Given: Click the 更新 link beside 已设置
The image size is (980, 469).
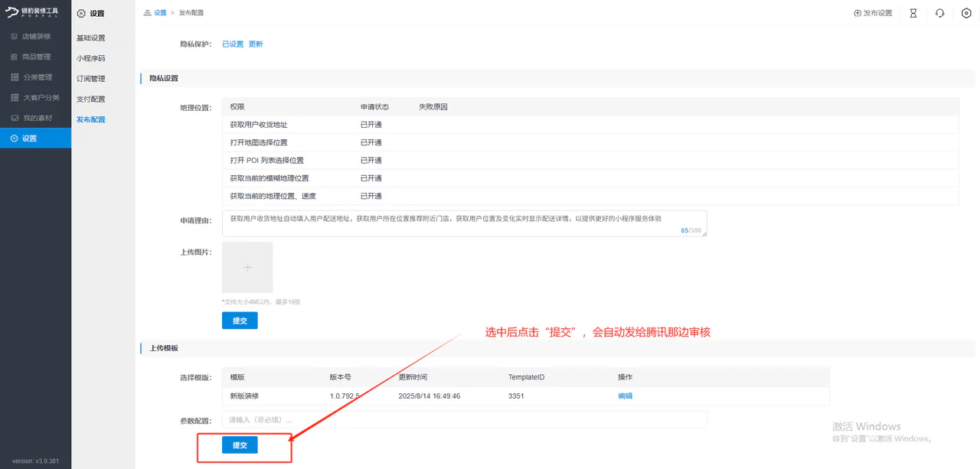Looking at the screenshot, I should [256, 44].
